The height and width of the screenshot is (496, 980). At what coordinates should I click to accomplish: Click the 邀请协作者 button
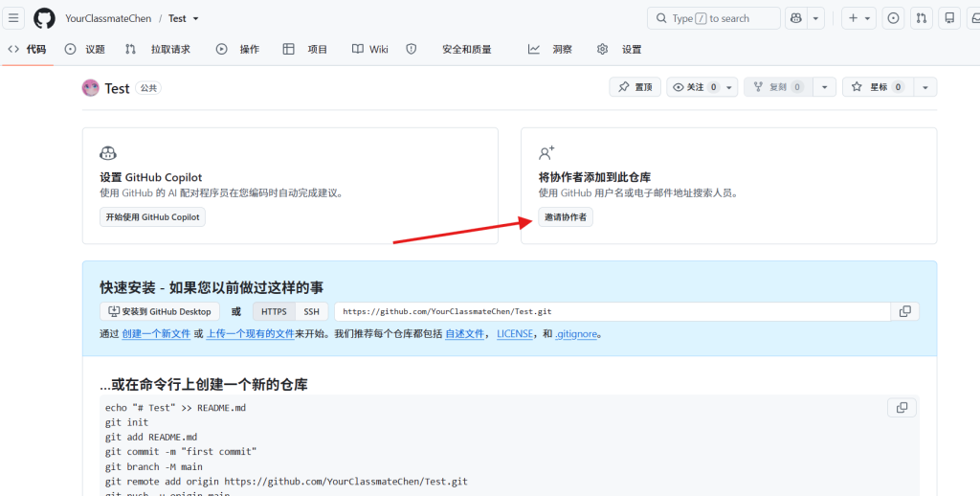(566, 217)
